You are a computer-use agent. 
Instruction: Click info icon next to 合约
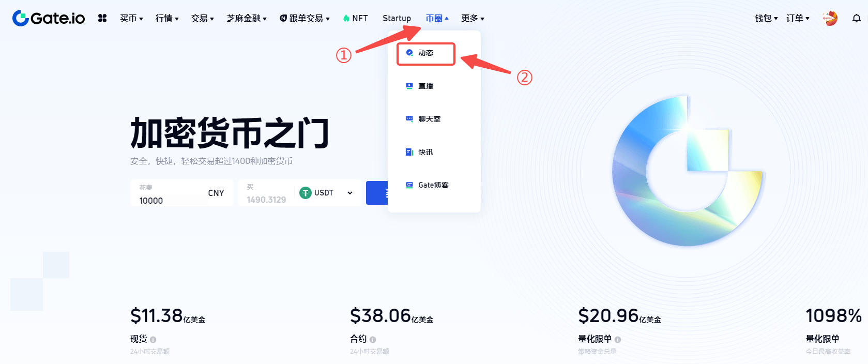click(x=373, y=340)
